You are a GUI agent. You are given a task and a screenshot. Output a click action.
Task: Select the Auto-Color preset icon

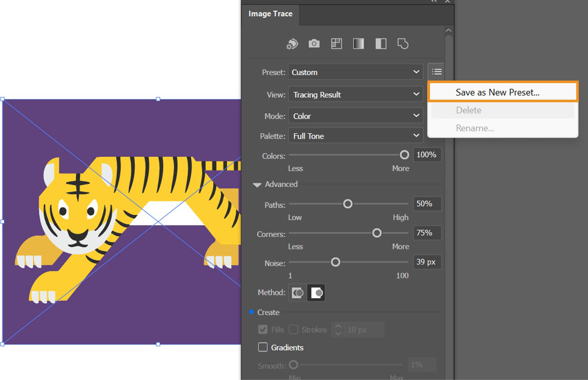pos(292,43)
